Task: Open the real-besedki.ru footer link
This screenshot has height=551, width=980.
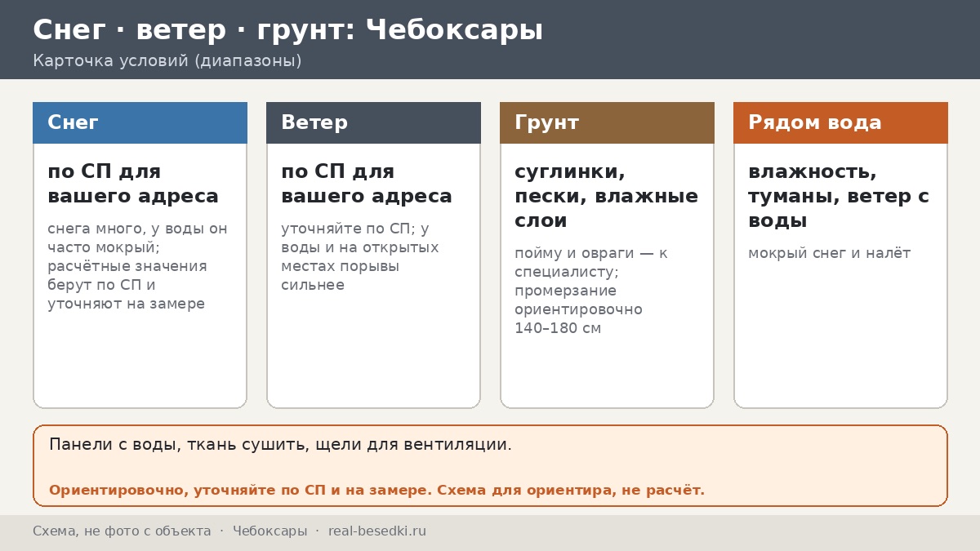Action: (x=377, y=531)
